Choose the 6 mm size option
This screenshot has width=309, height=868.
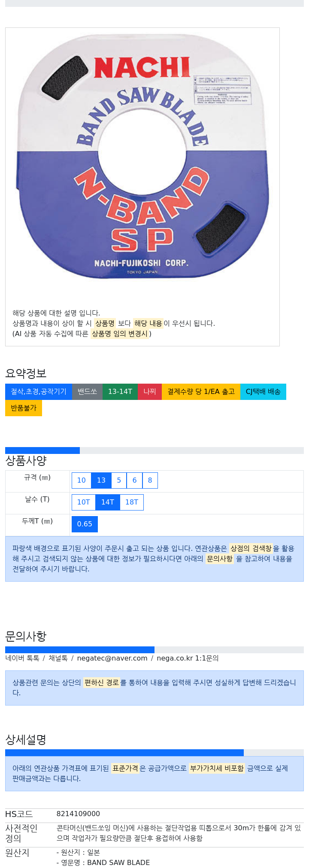pos(134,481)
